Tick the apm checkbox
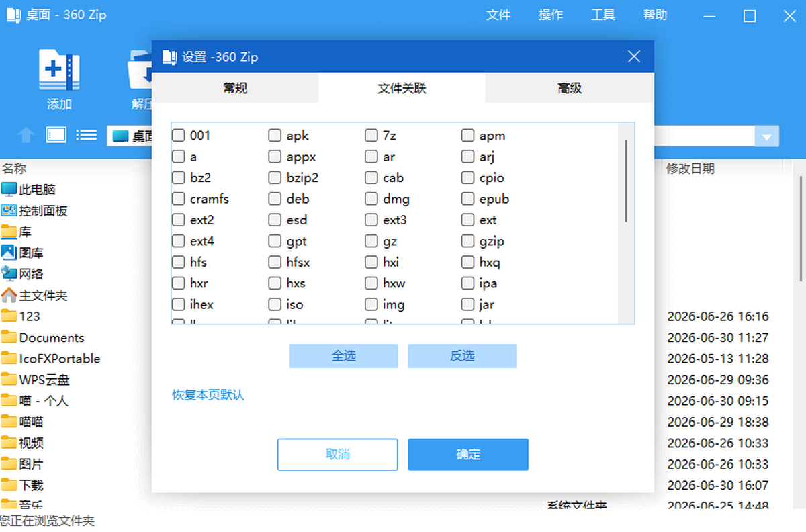 [x=468, y=136]
